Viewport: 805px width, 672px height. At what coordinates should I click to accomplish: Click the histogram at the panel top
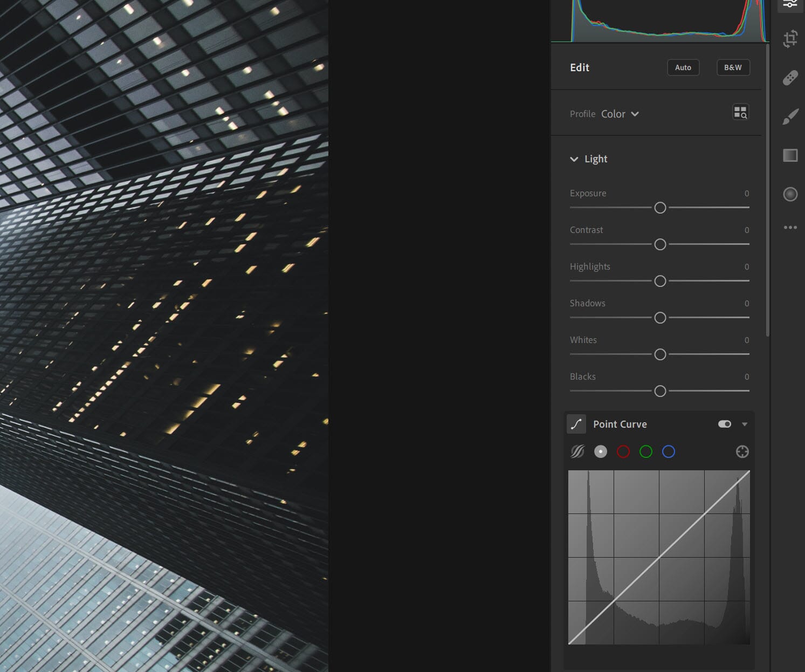tap(660, 21)
